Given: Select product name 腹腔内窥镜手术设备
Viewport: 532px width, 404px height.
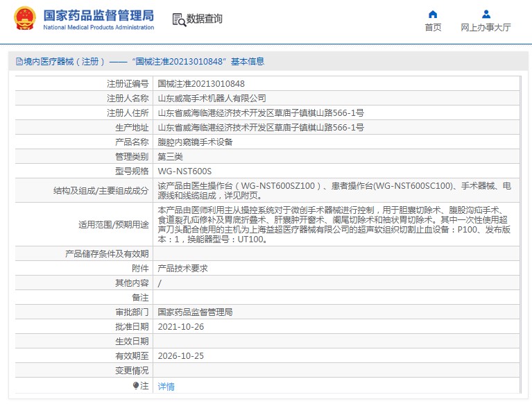Looking at the screenshot, I should coord(195,142).
